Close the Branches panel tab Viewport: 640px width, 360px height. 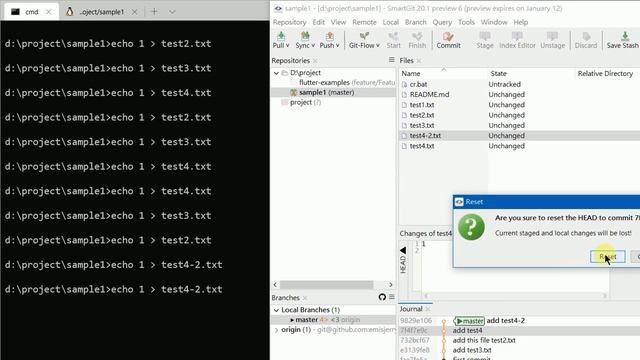[x=305, y=298]
